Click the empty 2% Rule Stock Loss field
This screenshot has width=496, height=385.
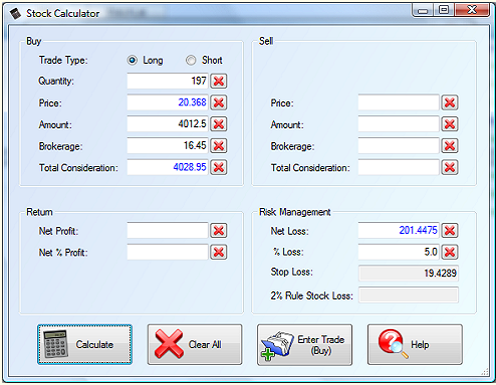[x=408, y=295]
